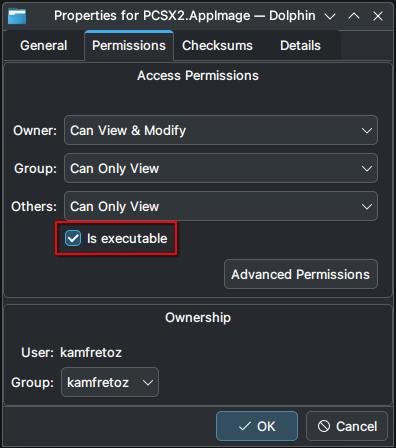Confirm changes with the OK button
The width and height of the screenshot is (396, 448).
point(257,426)
